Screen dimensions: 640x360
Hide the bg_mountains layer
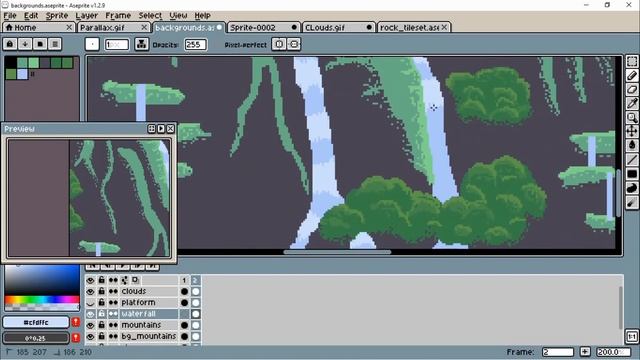point(90,336)
